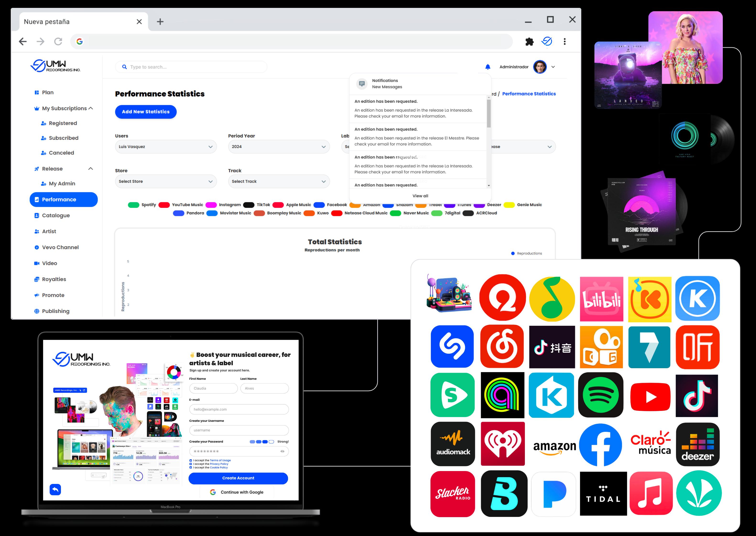
Task: Toggle Spotify legend series
Action: [x=142, y=205]
